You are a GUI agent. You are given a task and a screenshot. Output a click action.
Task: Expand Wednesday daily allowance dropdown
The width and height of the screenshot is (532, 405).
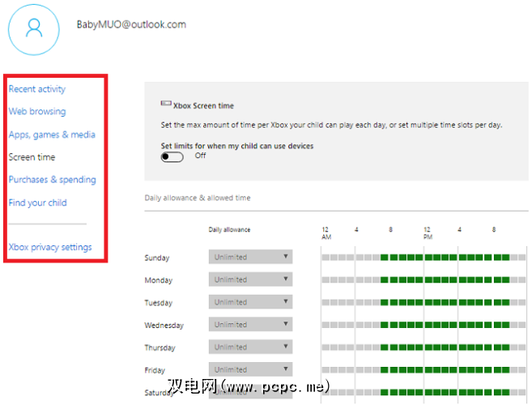click(x=250, y=324)
